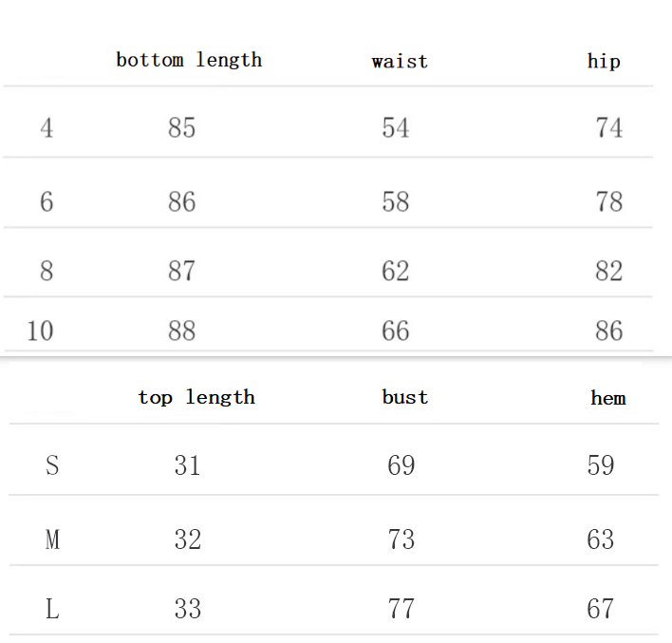This screenshot has height=643, width=672.
Task: Select the "hem" column header
Action: [x=607, y=398]
